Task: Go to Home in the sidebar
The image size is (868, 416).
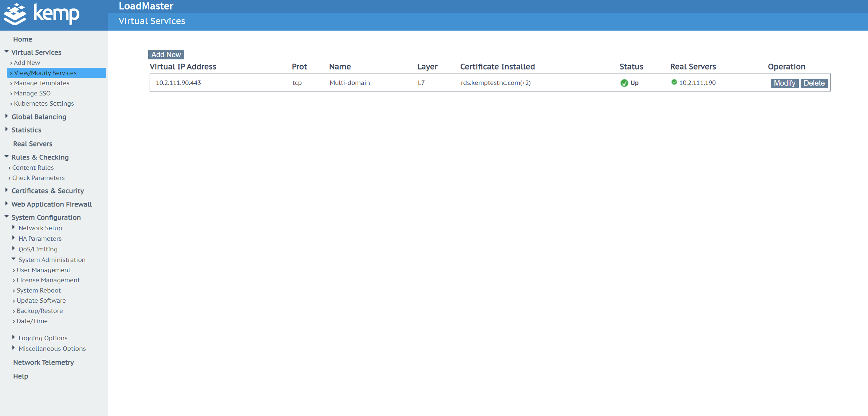Action: click(x=23, y=39)
